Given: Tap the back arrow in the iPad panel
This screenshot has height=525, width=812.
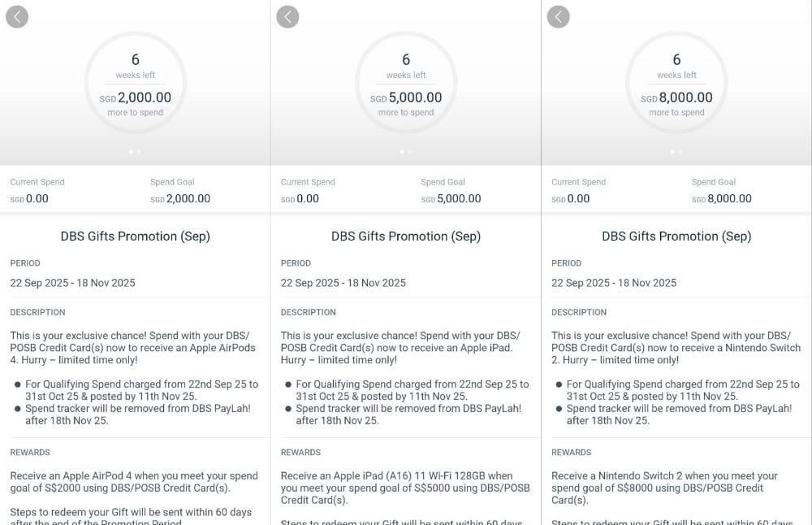Looking at the screenshot, I should tap(287, 16).
